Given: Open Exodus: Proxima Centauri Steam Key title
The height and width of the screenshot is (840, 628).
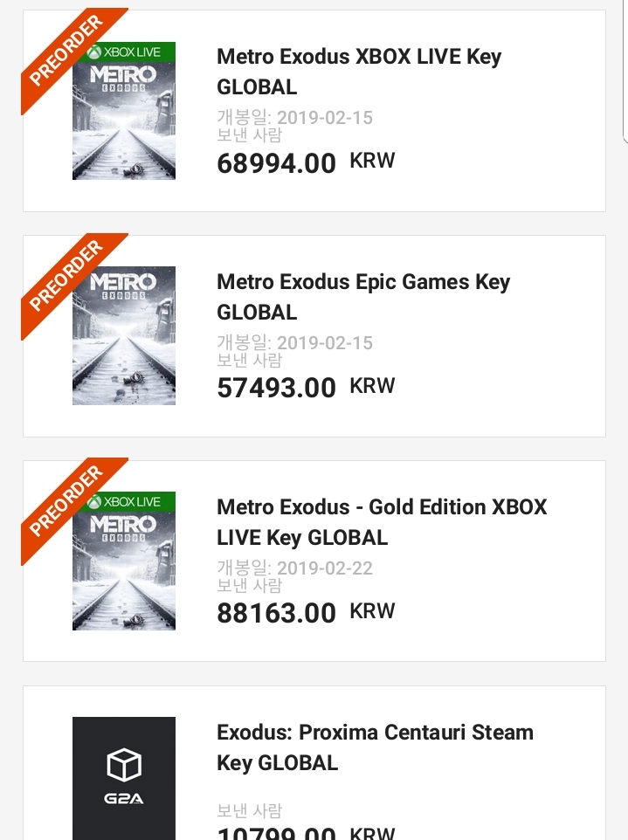Looking at the screenshot, I should point(375,747).
